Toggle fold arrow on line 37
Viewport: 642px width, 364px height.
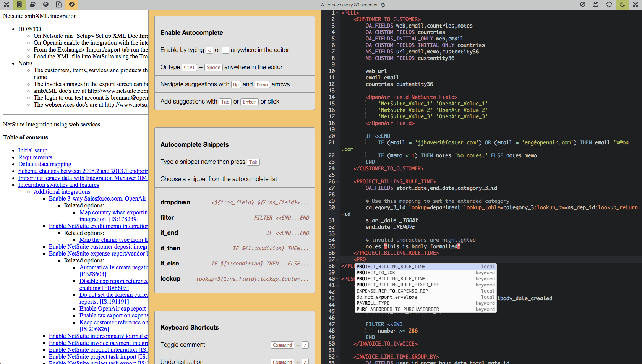337,260
